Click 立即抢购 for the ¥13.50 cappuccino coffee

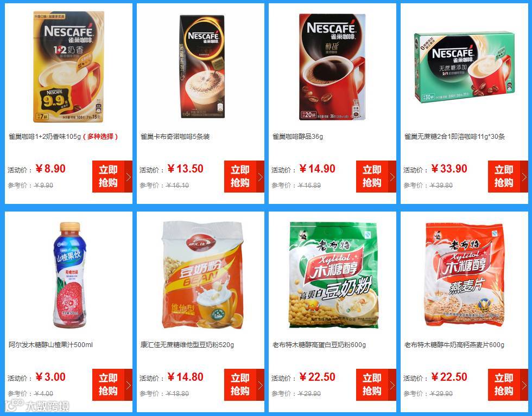point(244,177)
